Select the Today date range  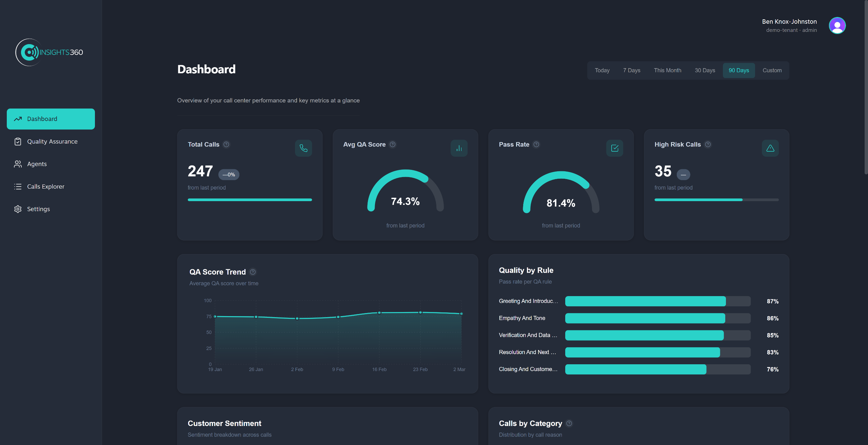[x=602, y=71]
